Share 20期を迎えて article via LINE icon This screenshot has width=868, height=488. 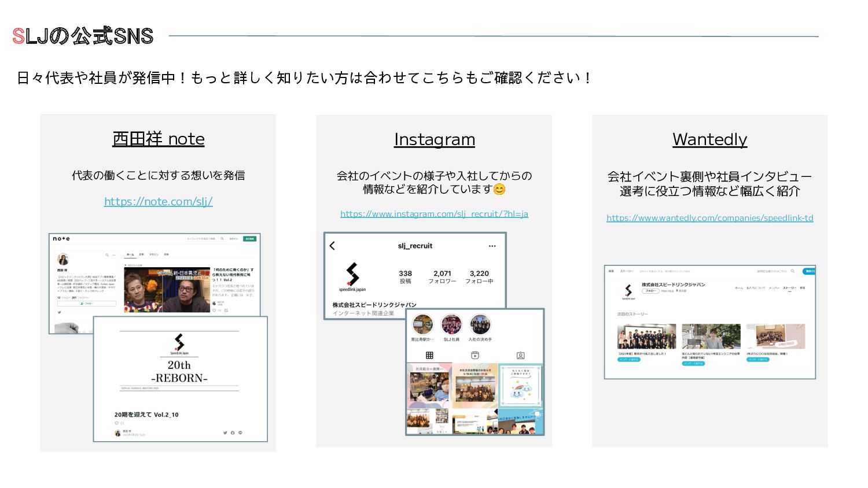tap(240, 432)
